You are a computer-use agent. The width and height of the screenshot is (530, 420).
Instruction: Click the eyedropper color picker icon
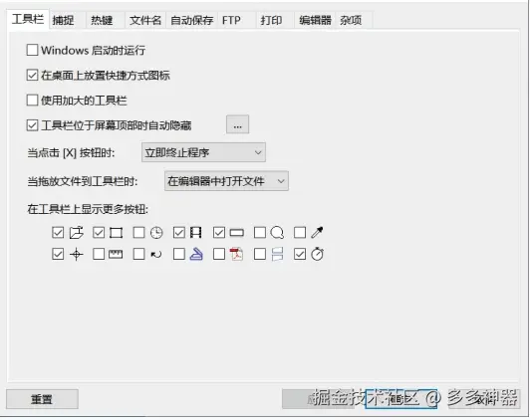pyautogui.click(x=317, y=232)
